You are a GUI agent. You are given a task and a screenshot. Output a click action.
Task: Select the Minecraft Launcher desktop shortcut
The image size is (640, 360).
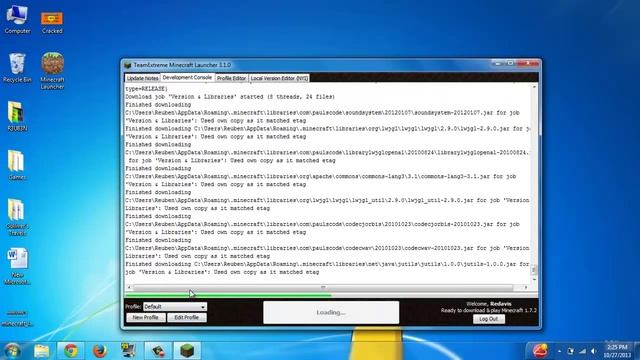52,71
